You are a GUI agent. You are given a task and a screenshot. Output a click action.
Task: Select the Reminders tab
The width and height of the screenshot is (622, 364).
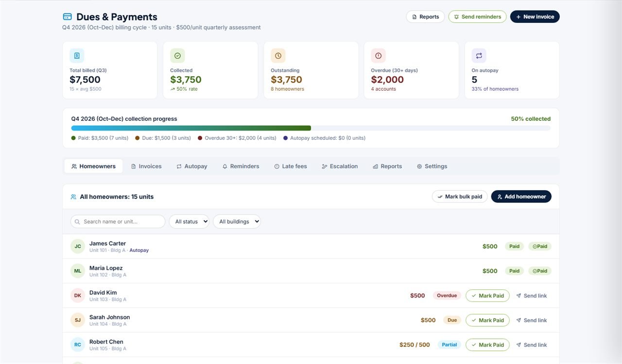(x=241, y=166)
